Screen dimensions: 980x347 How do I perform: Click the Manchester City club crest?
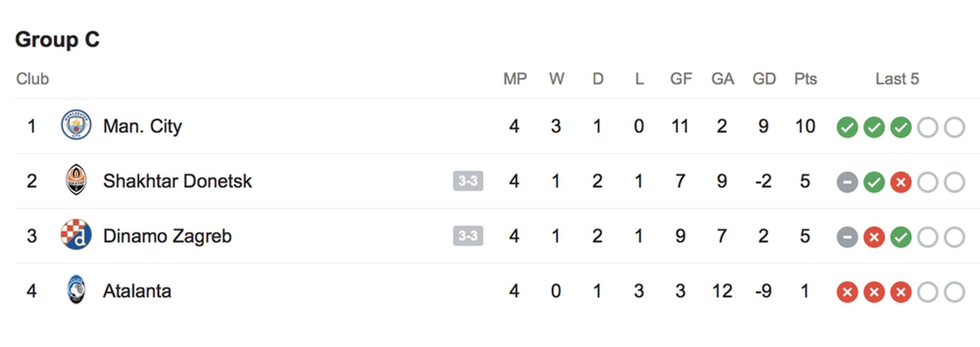coord(76,125)
